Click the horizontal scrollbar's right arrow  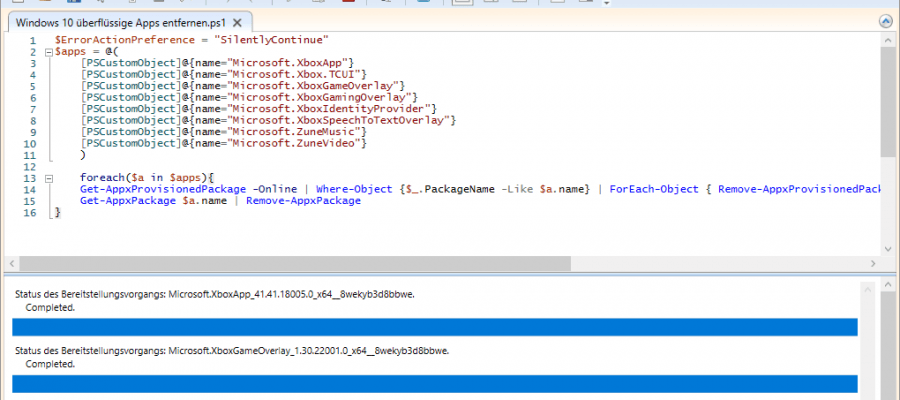click(871, 263)
